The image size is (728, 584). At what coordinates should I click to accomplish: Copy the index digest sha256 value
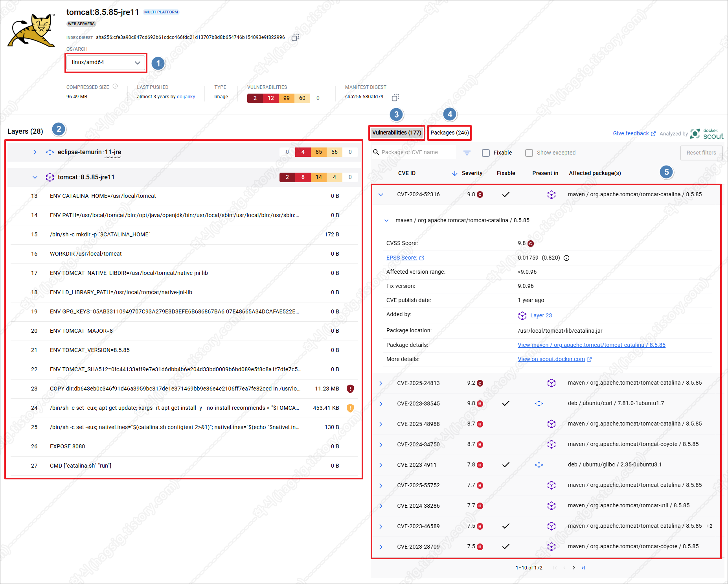[x=295, y=37]
